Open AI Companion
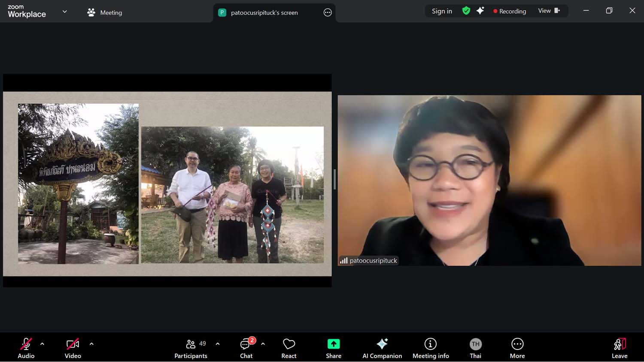 382,348
